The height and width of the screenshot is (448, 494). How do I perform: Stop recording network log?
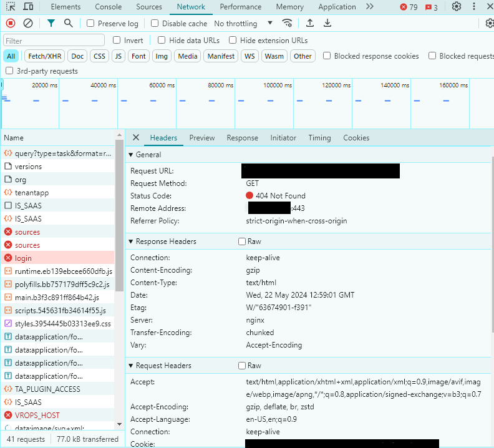pos(11,23)
